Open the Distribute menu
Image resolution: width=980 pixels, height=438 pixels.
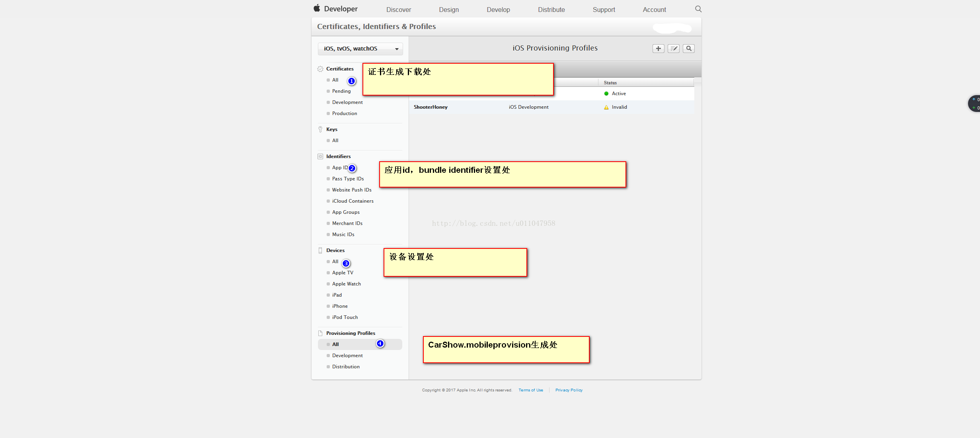pos(551,10)
